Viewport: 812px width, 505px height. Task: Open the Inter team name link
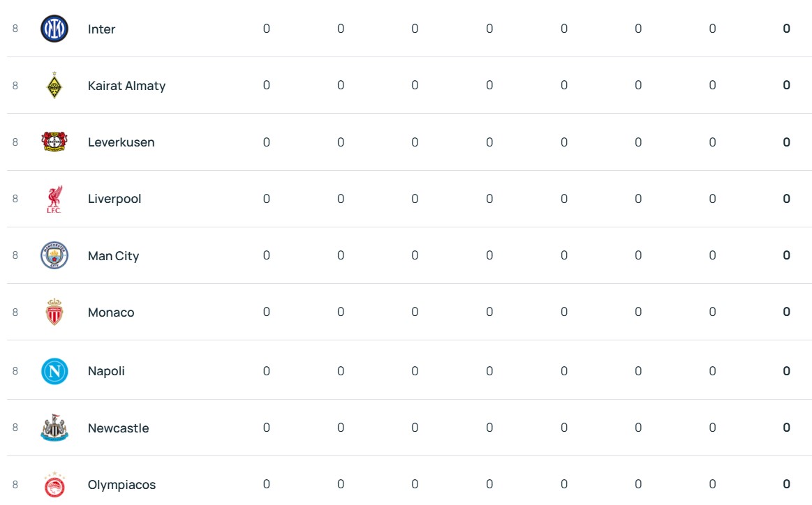[101, 29]
